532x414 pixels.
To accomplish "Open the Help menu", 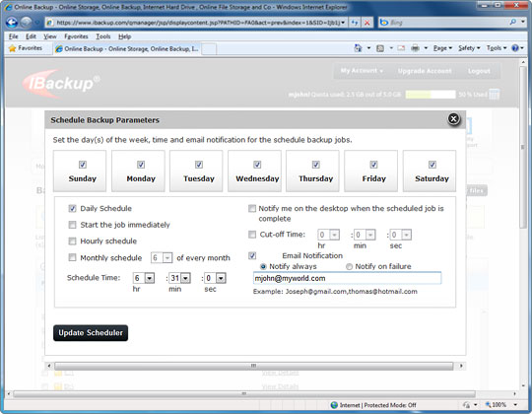I will 124,36.
